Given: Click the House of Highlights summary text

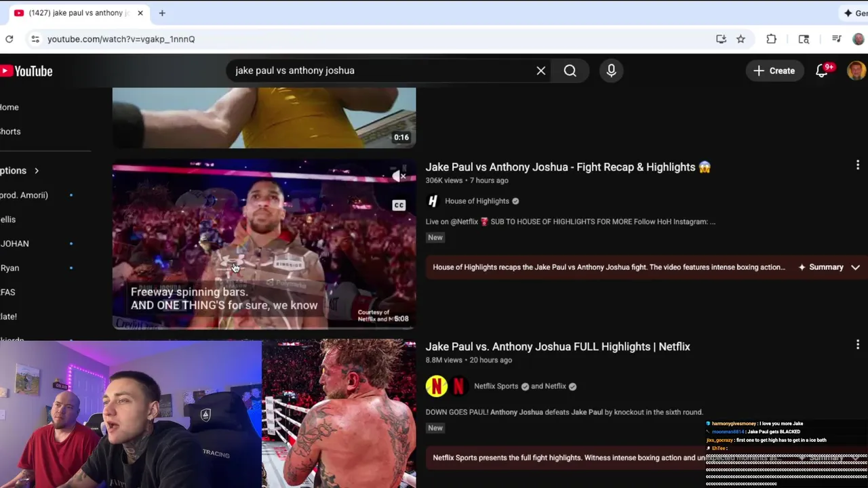Looking at the screenshot, I should coord(608,267).
